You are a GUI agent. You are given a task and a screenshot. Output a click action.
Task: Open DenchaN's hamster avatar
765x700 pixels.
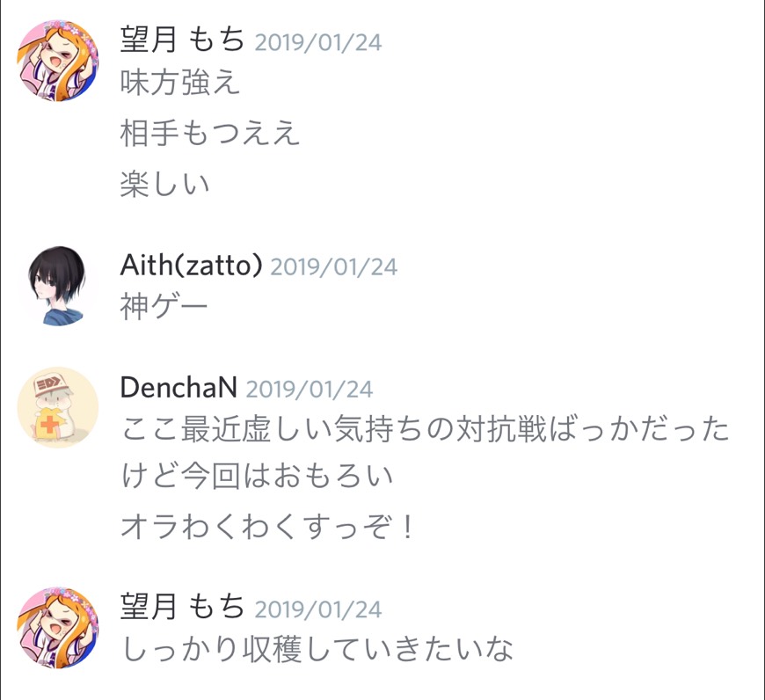pos(57,407)
